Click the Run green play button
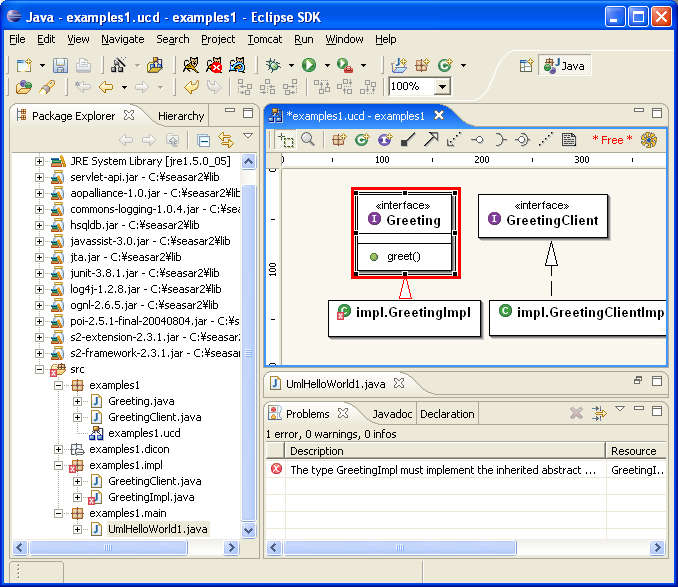Screen dimensions: 678x587 tap(309, 65)
